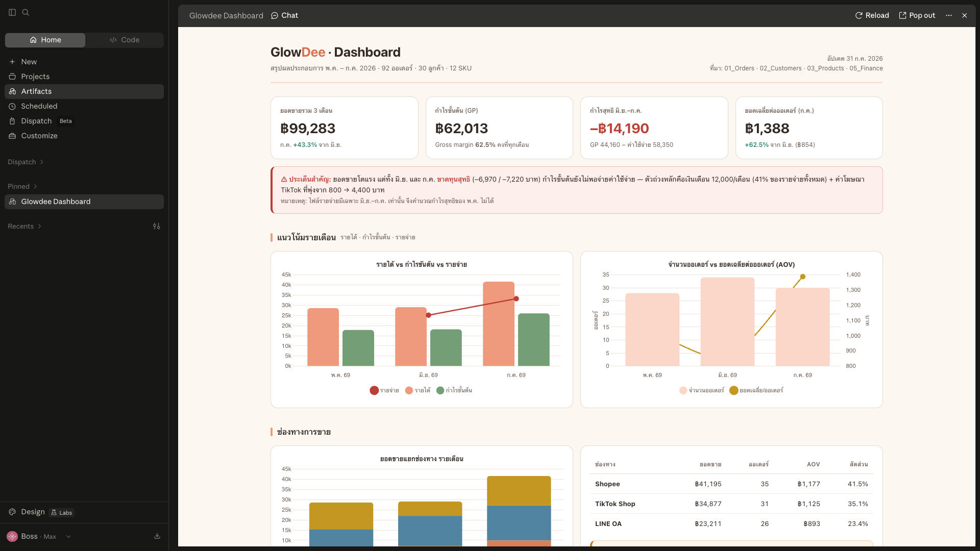Click the expense line point at ก.ค. 69

click(516, 299)
